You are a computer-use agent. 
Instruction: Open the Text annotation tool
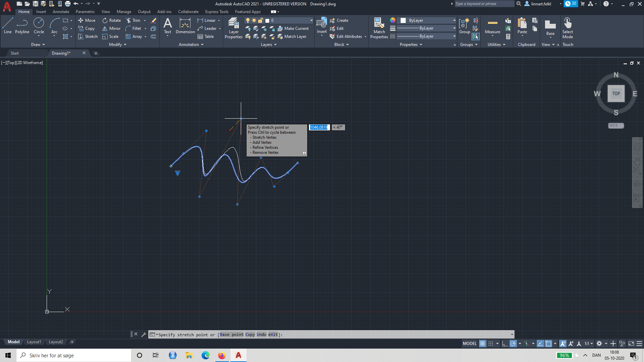pyautogui.click(x=167, y=26)
